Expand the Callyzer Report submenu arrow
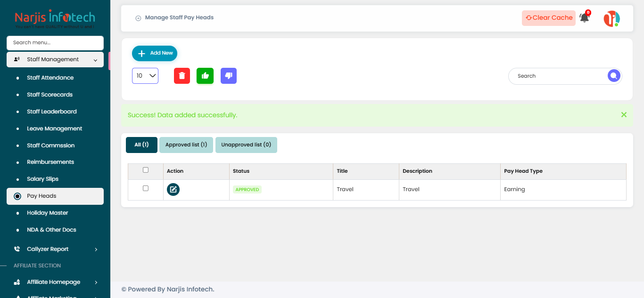Image resolution: width=644 pixels, height=298 pixels. (x=96, y=249)
